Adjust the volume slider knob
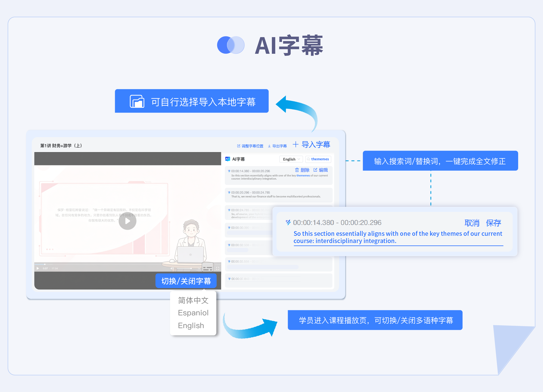Image resolution: width=543 pixels, height=392 pixels. pos(191,268)
